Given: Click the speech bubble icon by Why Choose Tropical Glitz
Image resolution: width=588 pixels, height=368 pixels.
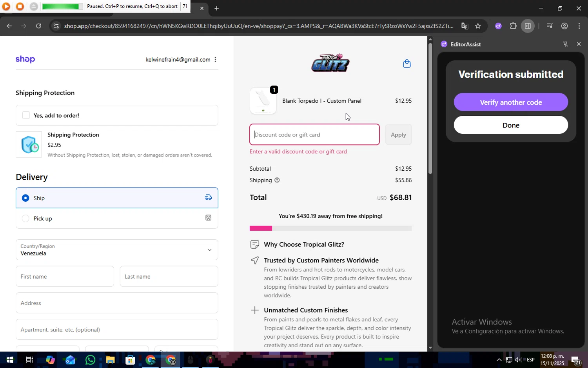Looking at the screenshot, I should click(254, 244).
